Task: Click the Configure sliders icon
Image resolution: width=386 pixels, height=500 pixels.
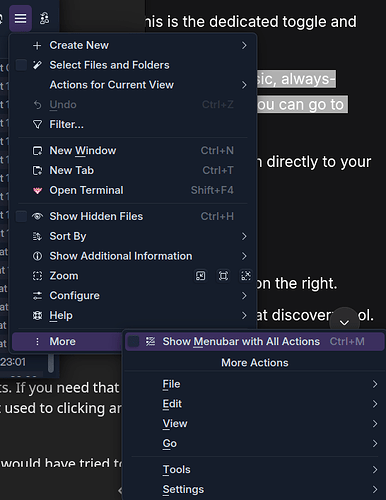Action: (37, 296)
